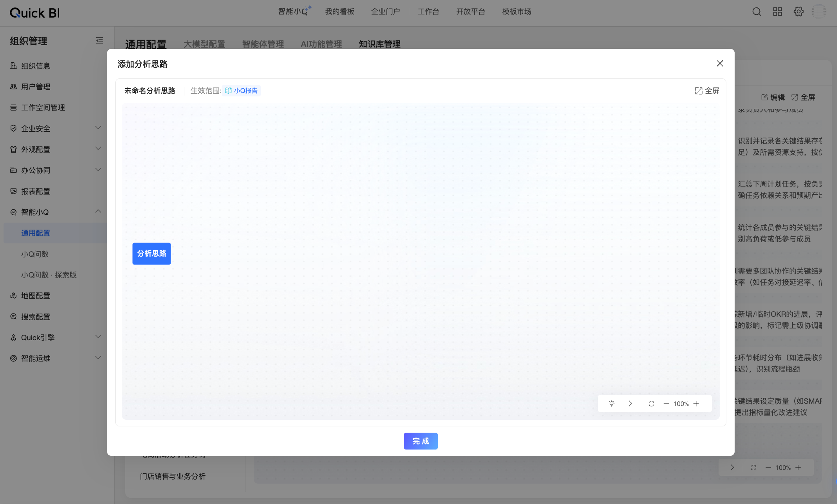Zoom in with the plus icon
The image size is (837, 504).
pos(696,404)
